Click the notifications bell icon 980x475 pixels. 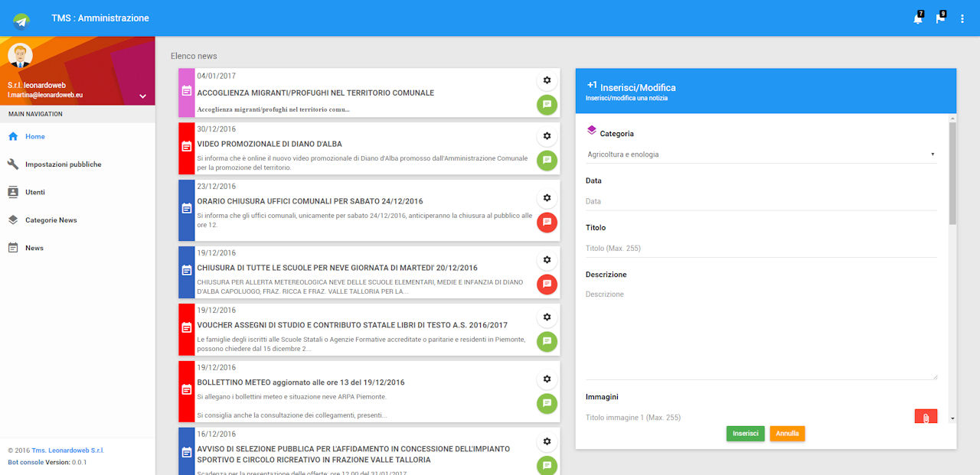click(x=917, y=18)
